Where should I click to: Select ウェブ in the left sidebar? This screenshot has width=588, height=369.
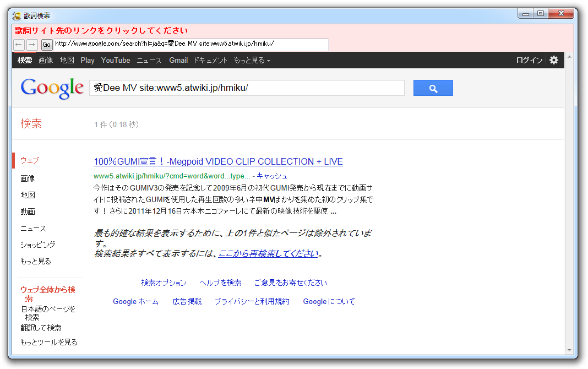[30, 160]
